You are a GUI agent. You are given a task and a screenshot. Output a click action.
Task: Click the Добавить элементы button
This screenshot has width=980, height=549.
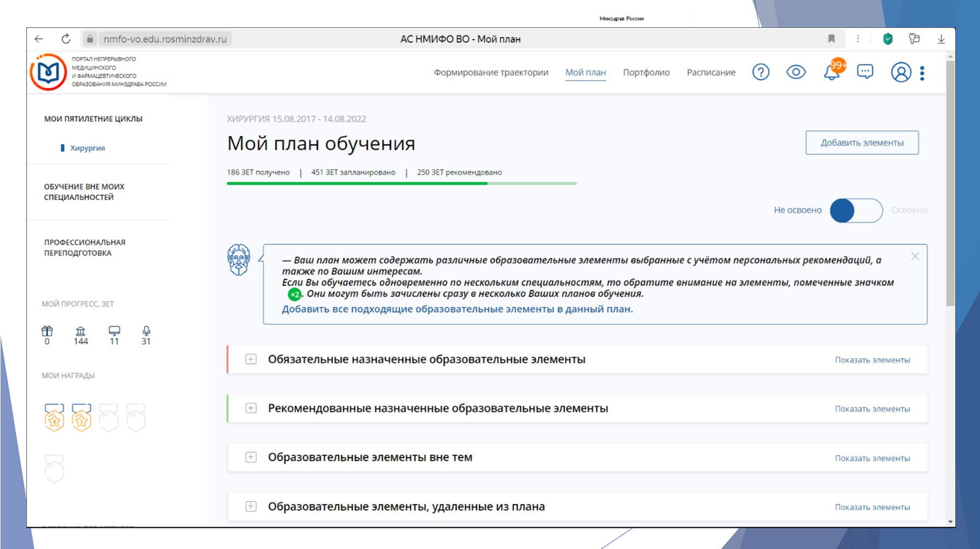click(x=862, y=143)
